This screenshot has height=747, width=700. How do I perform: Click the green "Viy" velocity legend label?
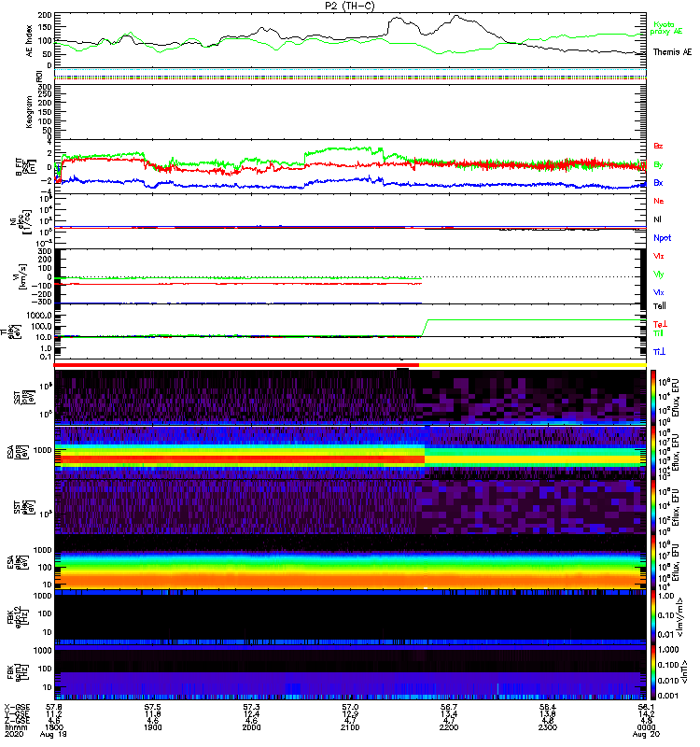pyautogui.click(x=659, y=275)
